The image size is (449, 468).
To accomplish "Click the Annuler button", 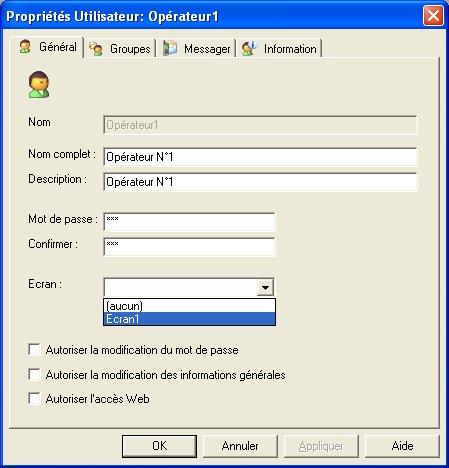I will point(240,446).
